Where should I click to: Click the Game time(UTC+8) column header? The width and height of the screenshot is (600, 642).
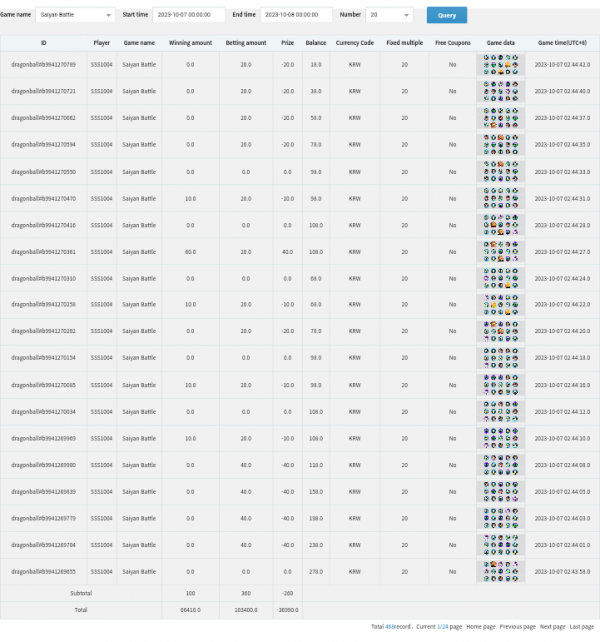(562, 43)
